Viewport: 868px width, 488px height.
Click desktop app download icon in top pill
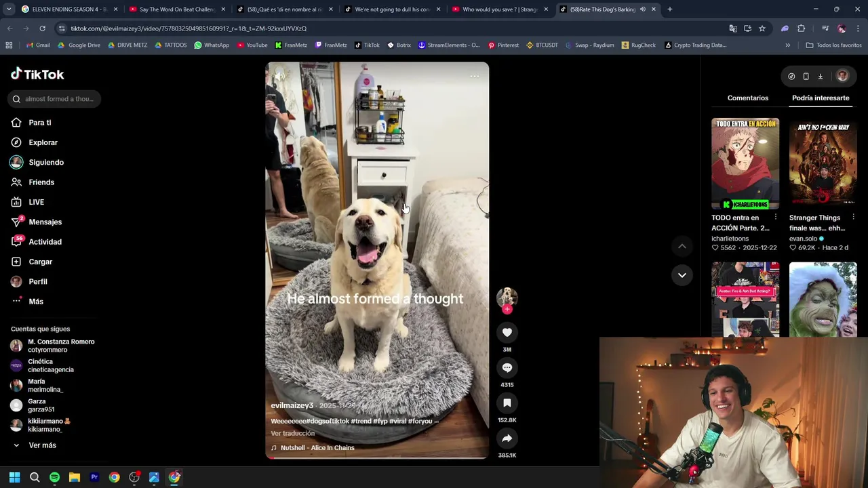pyautogui.click(x=820, y=77)
